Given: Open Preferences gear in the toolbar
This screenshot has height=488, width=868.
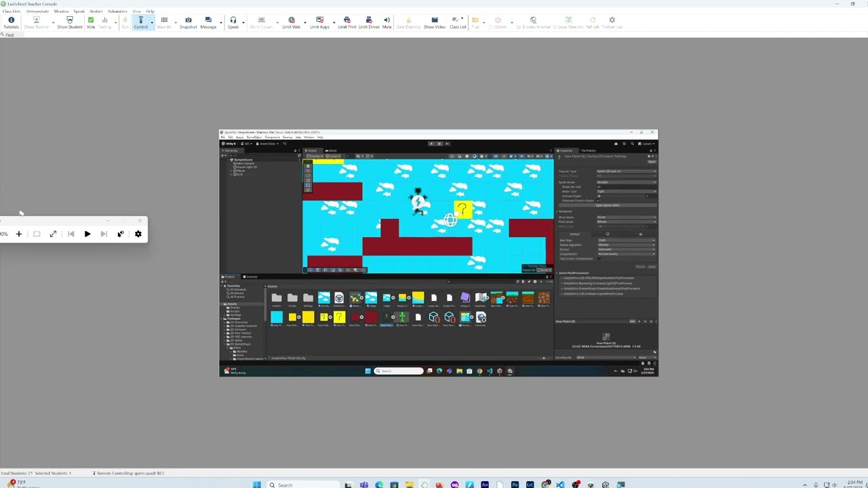Looking at the screenshot, I should 612,23.
